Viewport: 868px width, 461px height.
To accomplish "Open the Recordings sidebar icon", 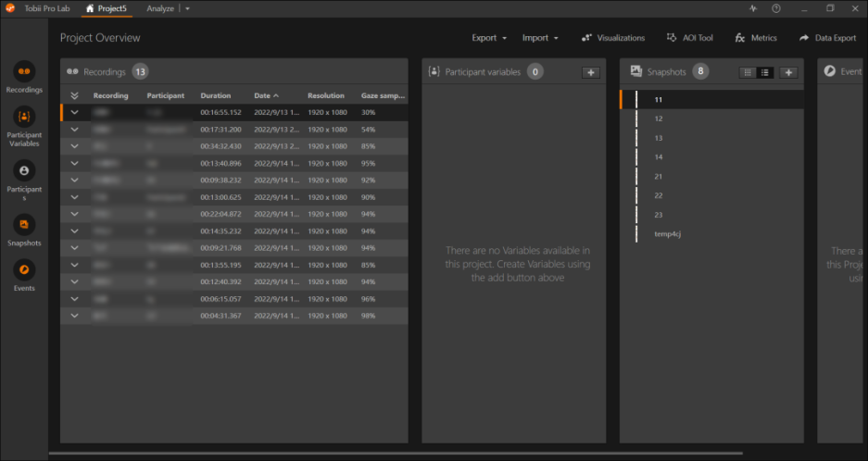I will pyautogui.click(x=24, y=71).
